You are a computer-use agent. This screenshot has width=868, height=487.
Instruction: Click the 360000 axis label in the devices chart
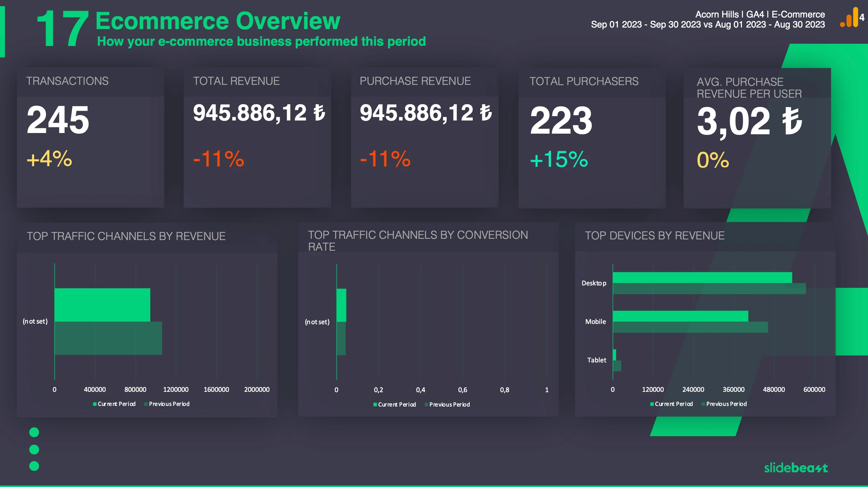point(733,390)
